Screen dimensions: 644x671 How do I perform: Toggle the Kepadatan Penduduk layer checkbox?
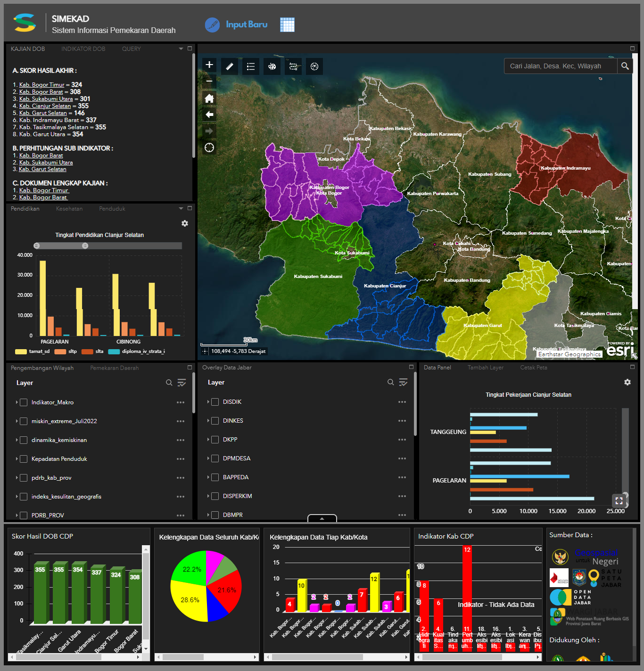(x=24, y=459)
